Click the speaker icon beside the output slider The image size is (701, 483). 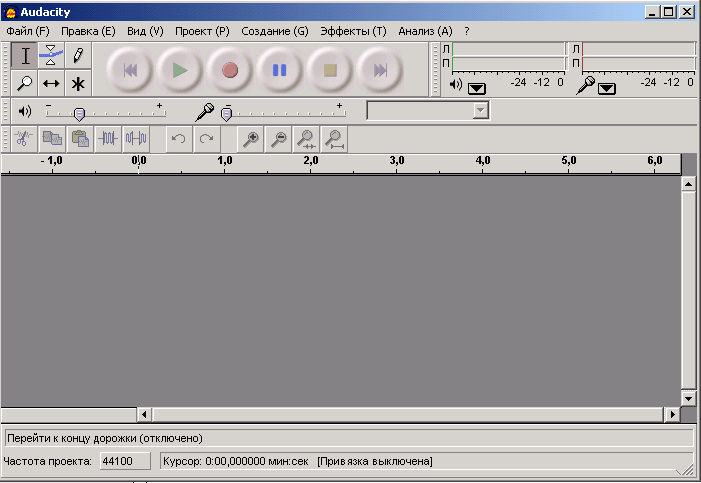(25, 111)
